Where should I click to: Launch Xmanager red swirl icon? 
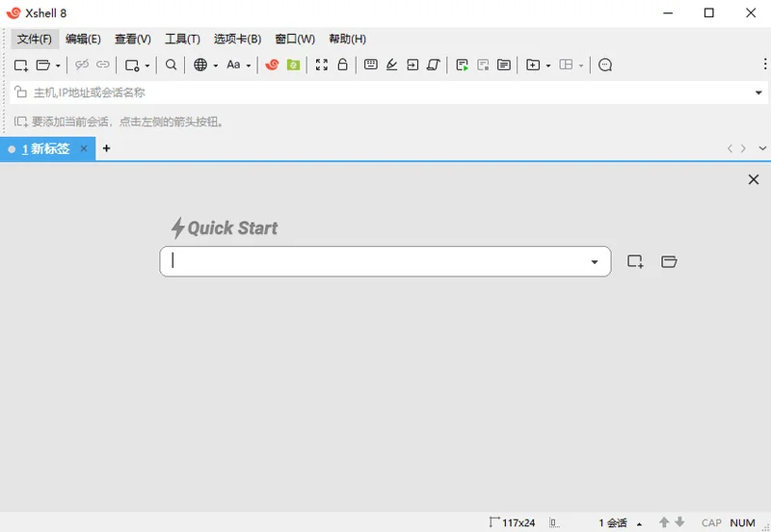coord(272,65)
